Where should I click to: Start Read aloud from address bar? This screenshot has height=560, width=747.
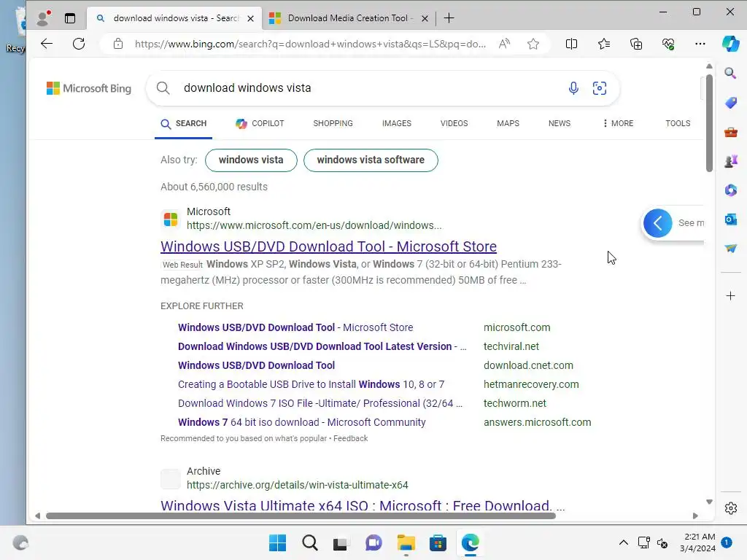(504, 44)
